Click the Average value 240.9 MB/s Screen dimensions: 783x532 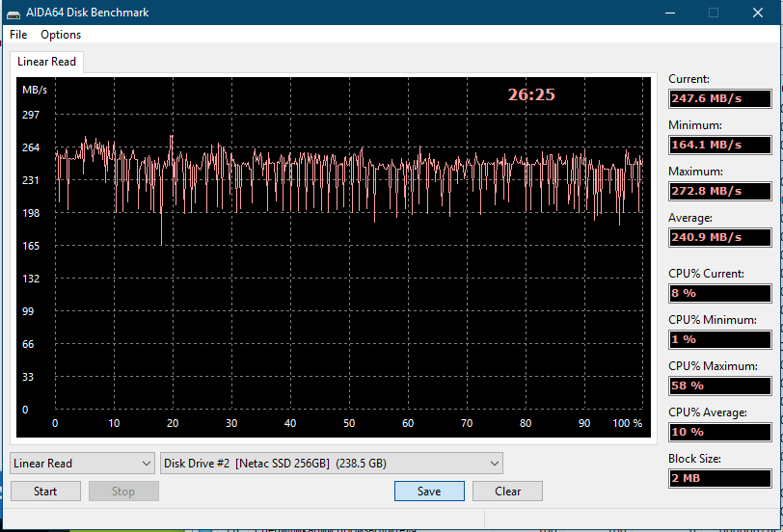pyautogui.click(x=719, y=237)
